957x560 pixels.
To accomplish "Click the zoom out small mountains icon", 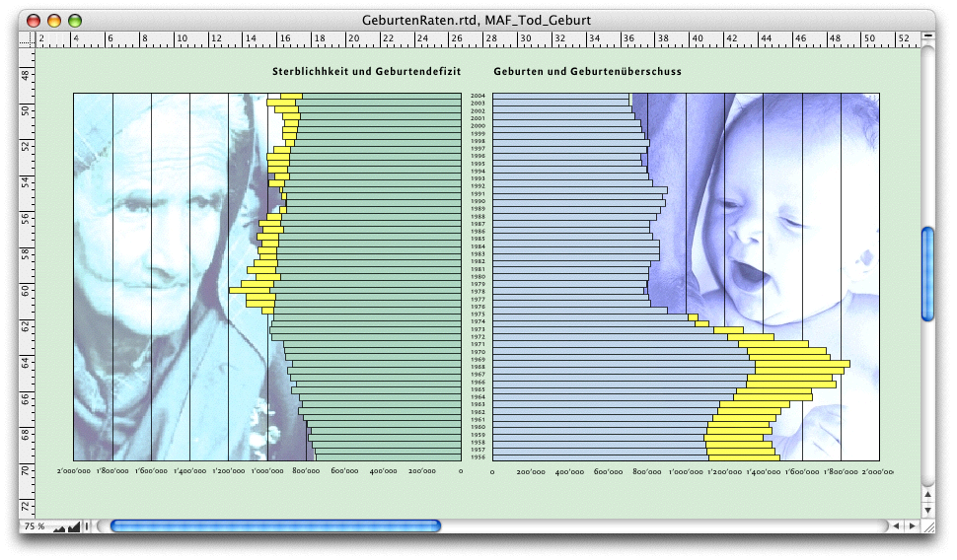I will (58, 527).
